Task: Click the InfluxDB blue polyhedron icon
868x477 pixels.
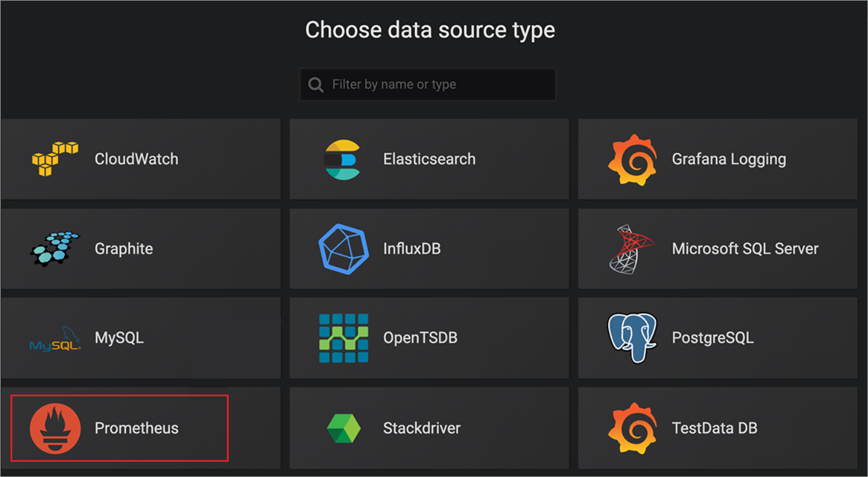Action: click(x=343, y=248)
